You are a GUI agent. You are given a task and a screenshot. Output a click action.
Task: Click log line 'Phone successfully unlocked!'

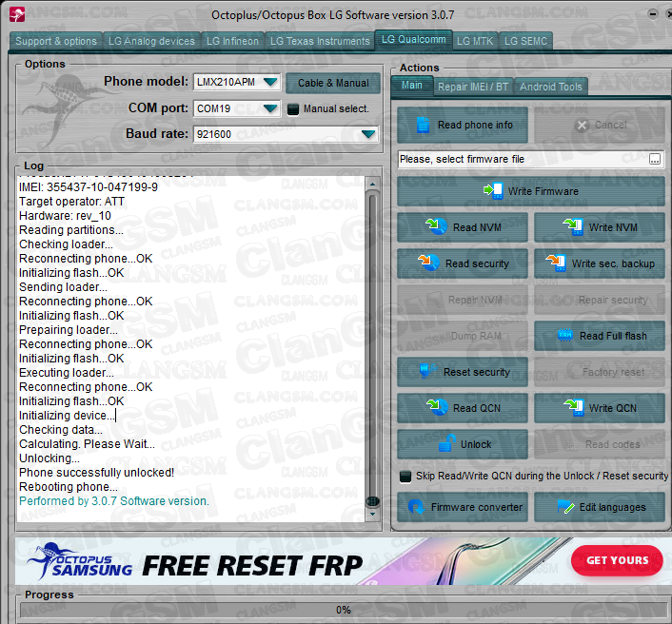coord(96,473)
